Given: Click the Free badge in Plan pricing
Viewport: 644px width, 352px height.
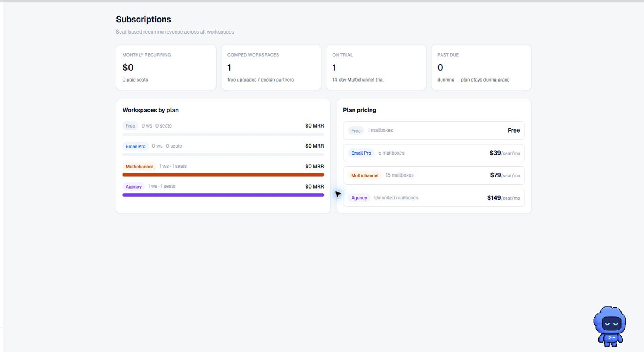Looking at the screenshot, I should coord(356,131).
